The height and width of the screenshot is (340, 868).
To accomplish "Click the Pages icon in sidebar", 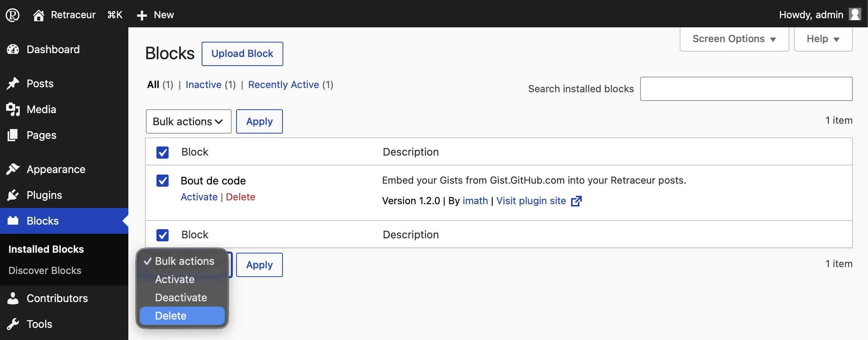I will coord(13,135).
